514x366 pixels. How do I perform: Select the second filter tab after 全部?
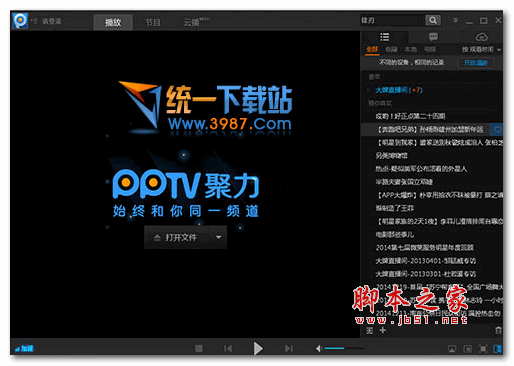391,50
